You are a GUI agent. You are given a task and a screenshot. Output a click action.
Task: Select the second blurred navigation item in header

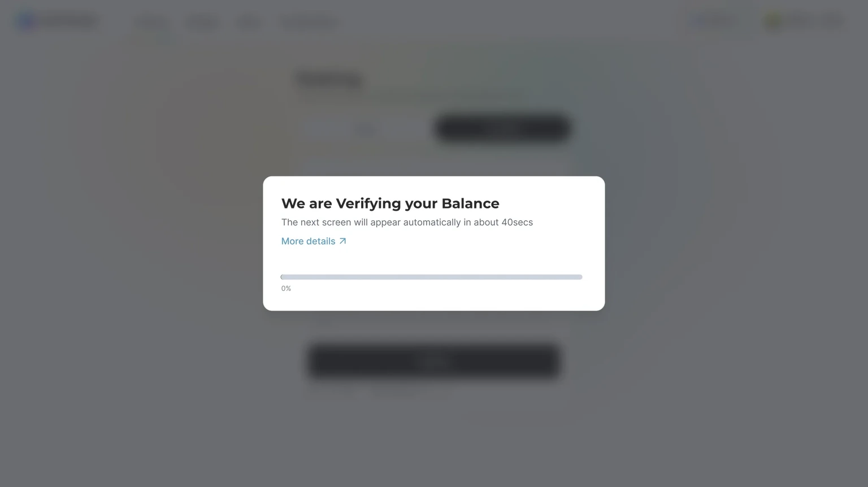[x=202, y=22]
